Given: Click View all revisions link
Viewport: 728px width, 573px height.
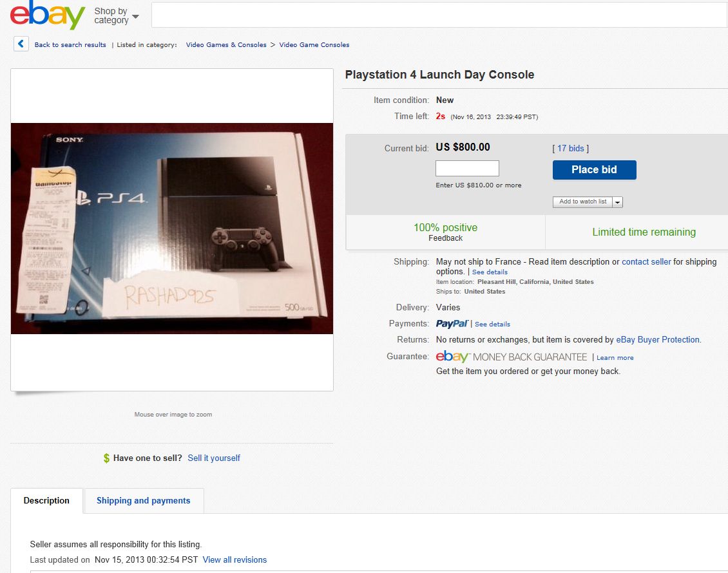Looking at the screenshot, I should coord(235,560).
